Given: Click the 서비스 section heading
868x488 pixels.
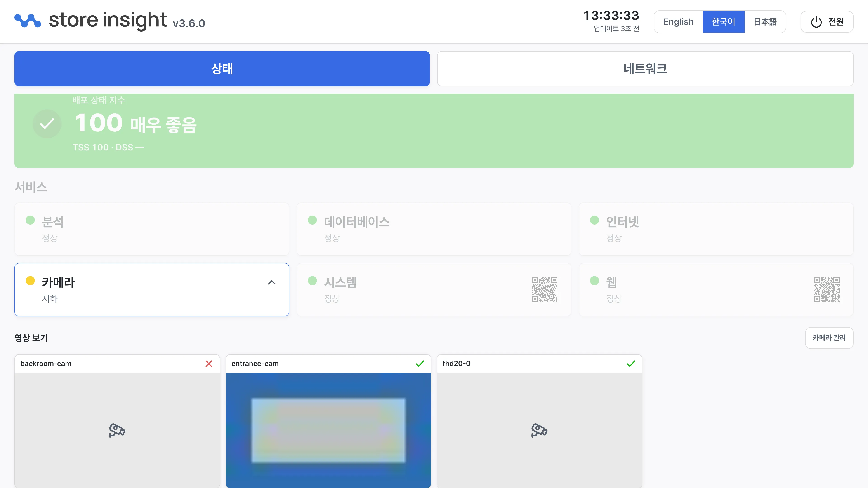Looking at the screenshot, I should tap(31, 187).
